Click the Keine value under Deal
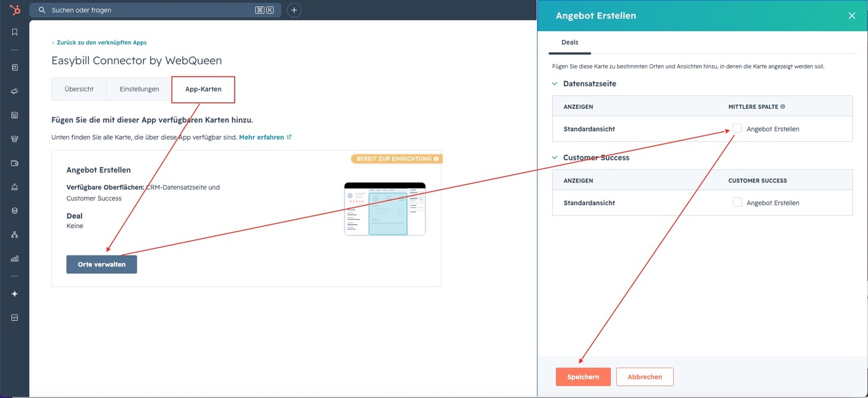868x398 pixels. click(x=75, y=226)
